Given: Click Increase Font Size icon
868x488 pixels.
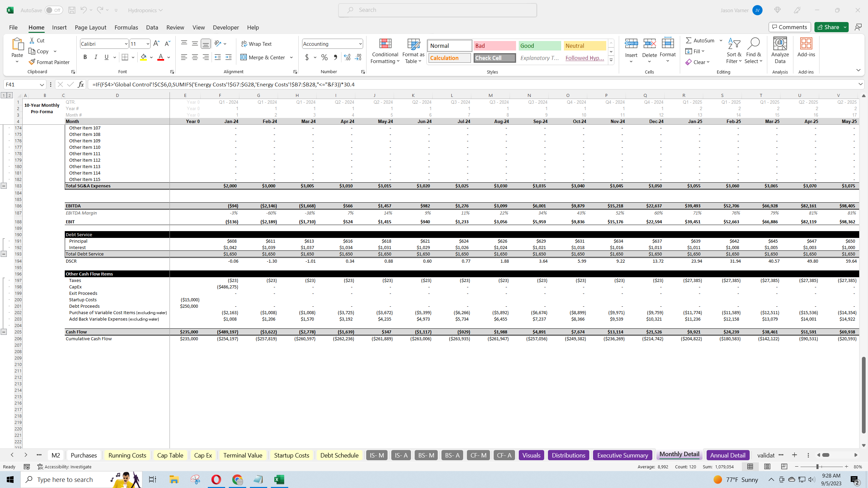Looking at the screenshot, I should tap(156, 44).
